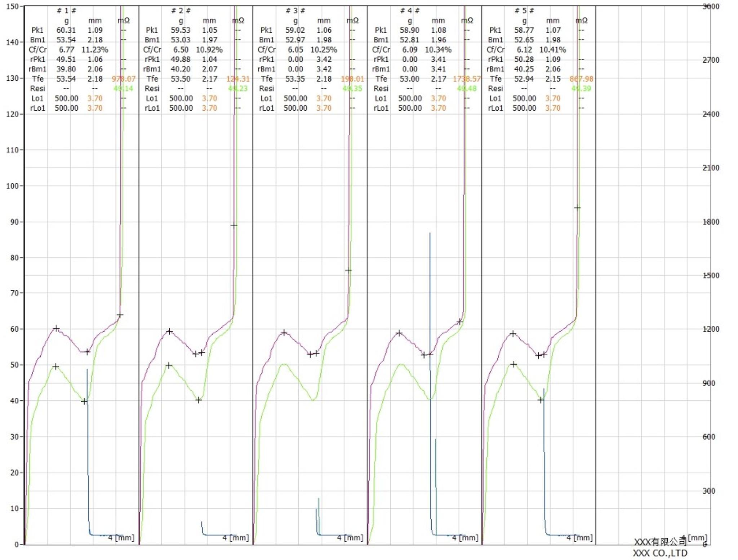The width and height of the screenshot is (738, 560).
Task: Click the '# 1 #' panel header
Action: coord(66,11)
